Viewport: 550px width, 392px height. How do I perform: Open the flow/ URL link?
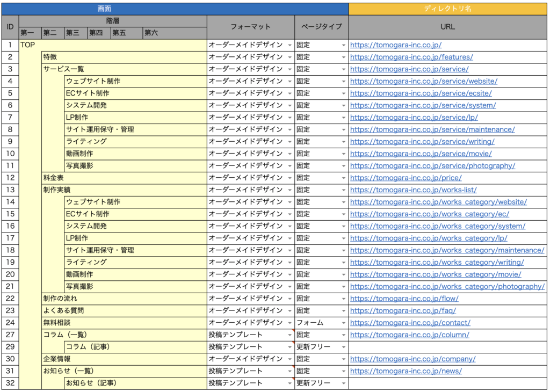(x=404, y=299)
